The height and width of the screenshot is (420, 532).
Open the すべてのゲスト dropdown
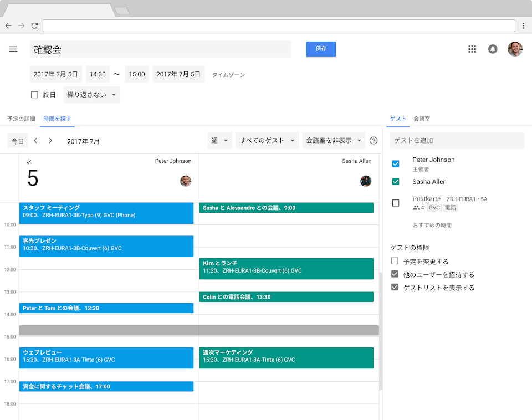pyautogui.click(x=267, y=140)
